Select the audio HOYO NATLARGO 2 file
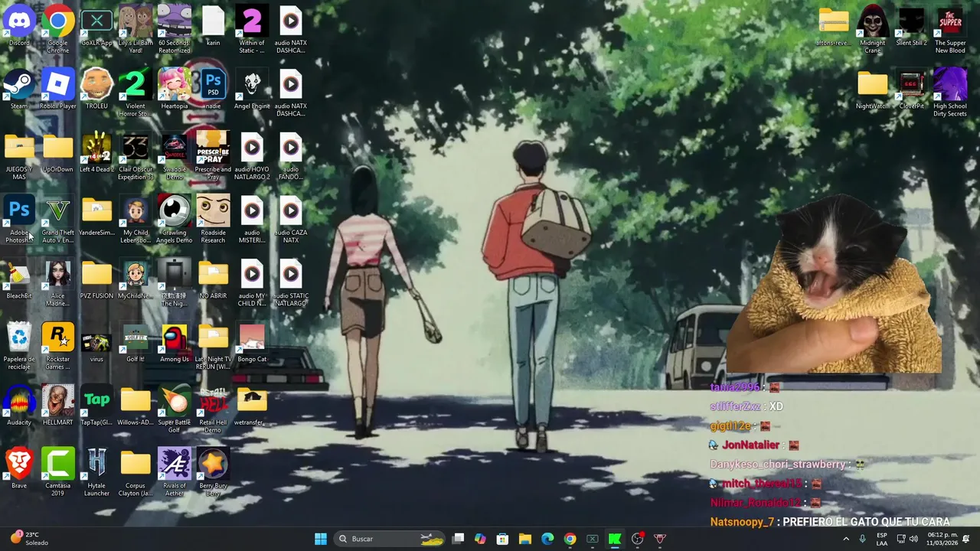The image size is (980, 551). 252,156
